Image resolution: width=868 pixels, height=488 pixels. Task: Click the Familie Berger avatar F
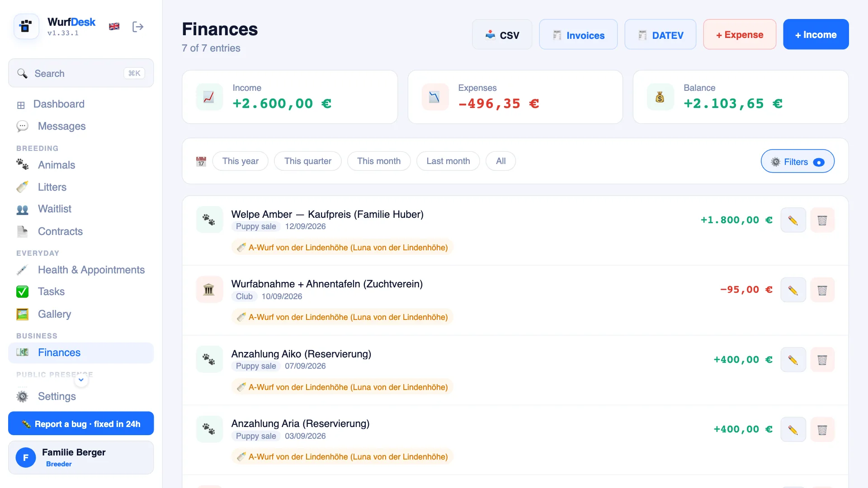click(x=26, y=458)
